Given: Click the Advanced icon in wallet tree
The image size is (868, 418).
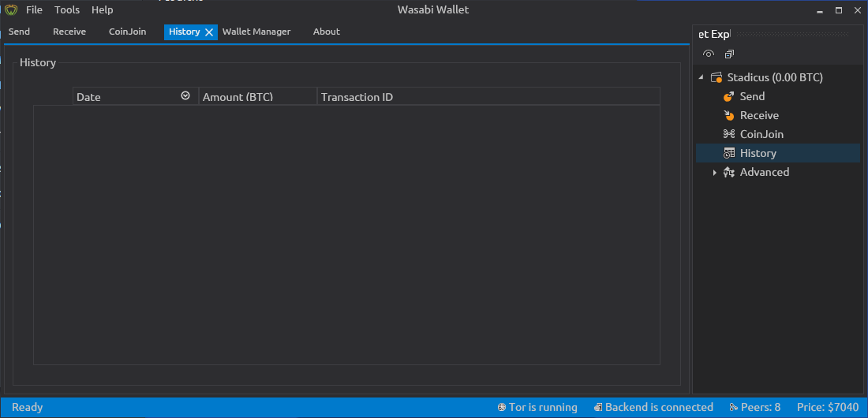Looking at the screenshot, I should [x=729, y=172].
